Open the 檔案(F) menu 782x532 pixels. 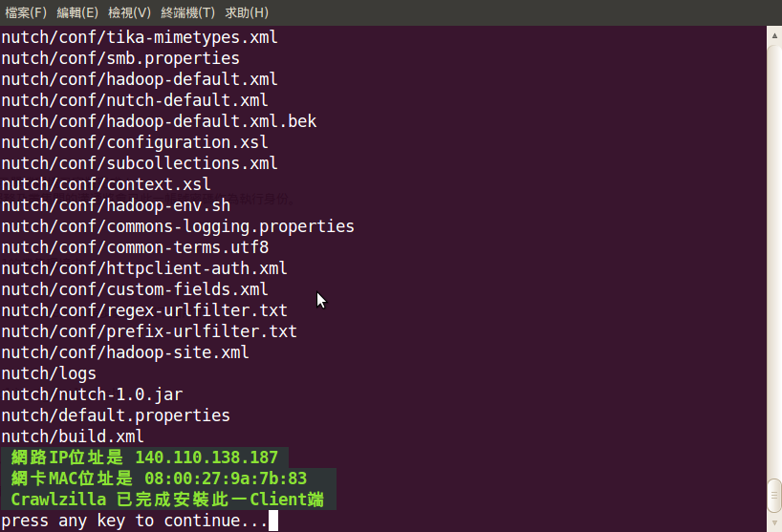coord(26,12)
